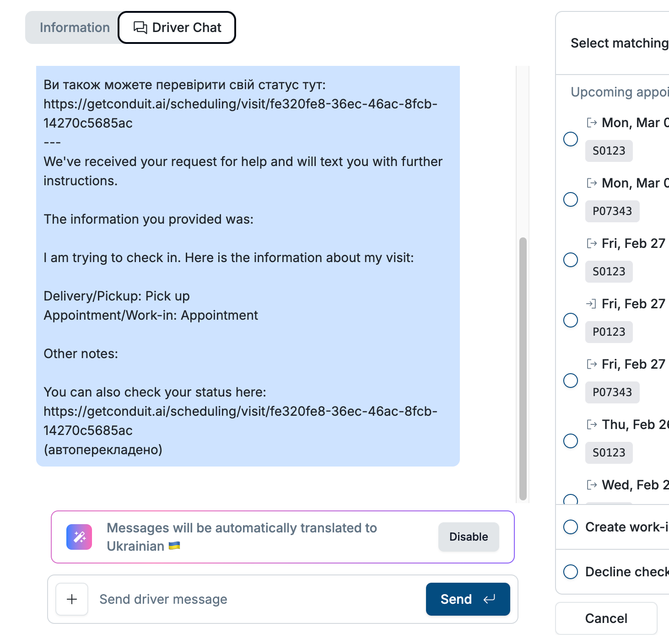This screenshot has width=669, height=644.
Task: Click outbound icon beside Wed, Feb appointment
Action: click(x=592, y=485)
